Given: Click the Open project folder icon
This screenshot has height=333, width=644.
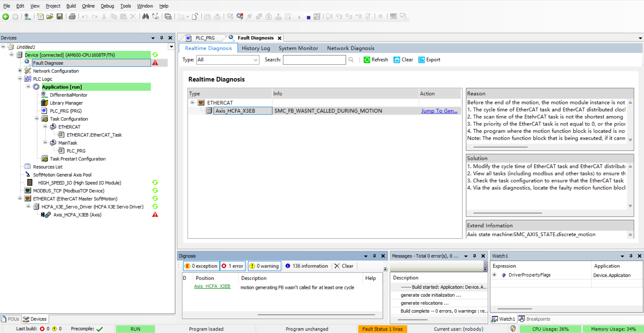Looking at the screenshot, I should [x=50, y=16].
